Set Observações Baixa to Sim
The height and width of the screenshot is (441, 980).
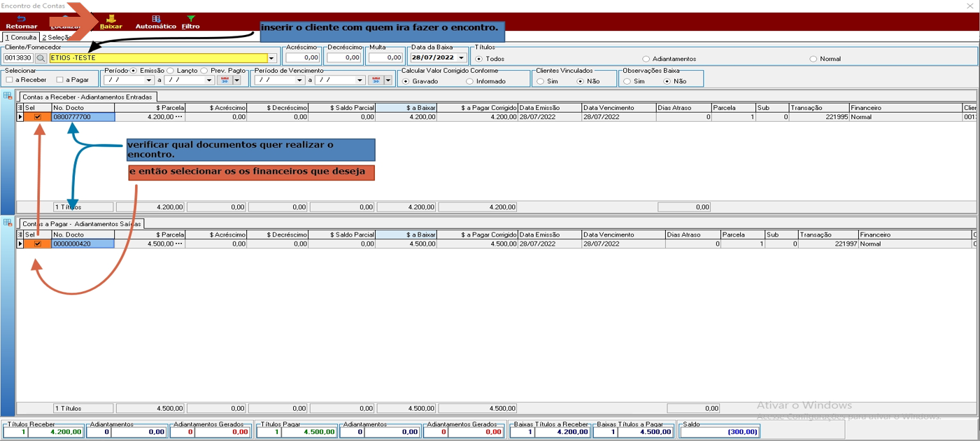click(627, 81)
